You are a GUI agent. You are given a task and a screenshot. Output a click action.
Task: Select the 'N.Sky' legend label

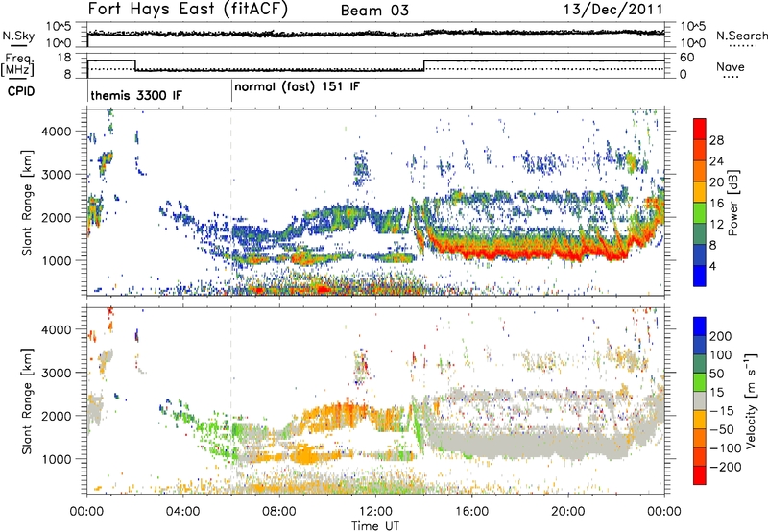(18, 36)
